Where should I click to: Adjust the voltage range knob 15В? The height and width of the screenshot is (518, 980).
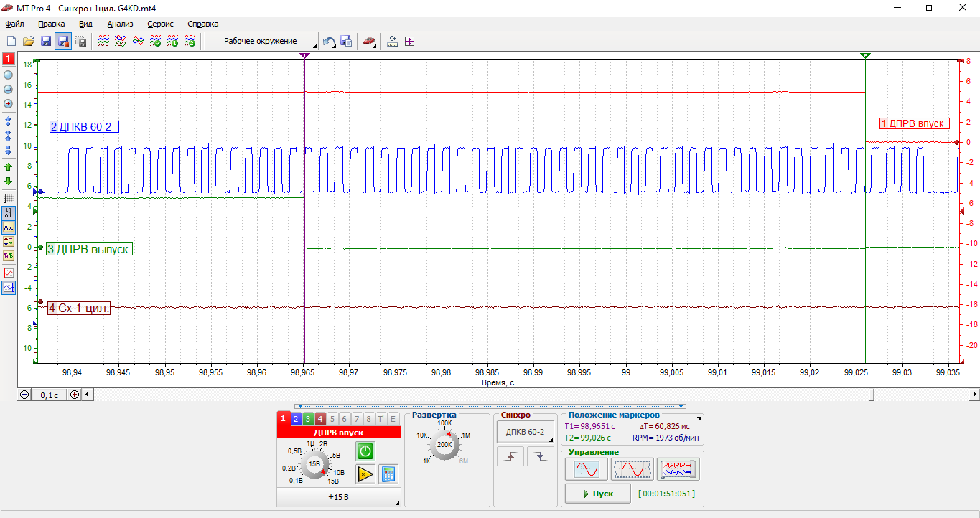[314, 464]
